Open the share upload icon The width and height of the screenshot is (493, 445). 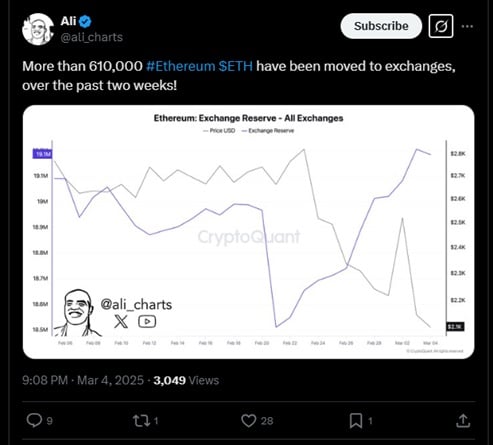[463, 421]
